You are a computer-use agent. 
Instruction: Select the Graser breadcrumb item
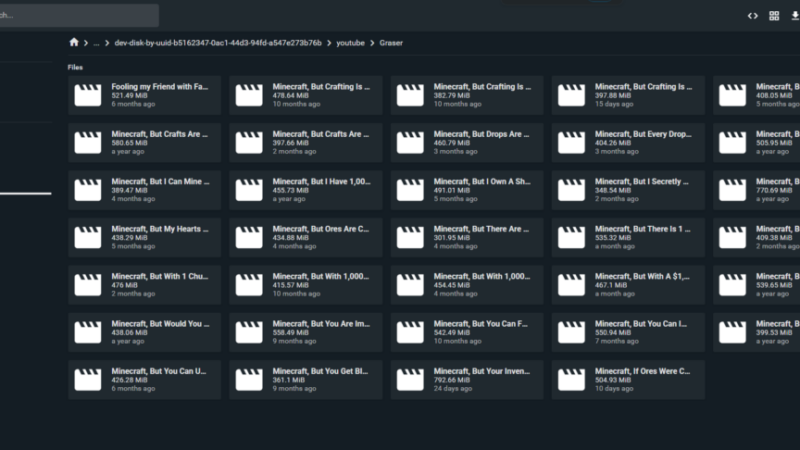point(391,43)
